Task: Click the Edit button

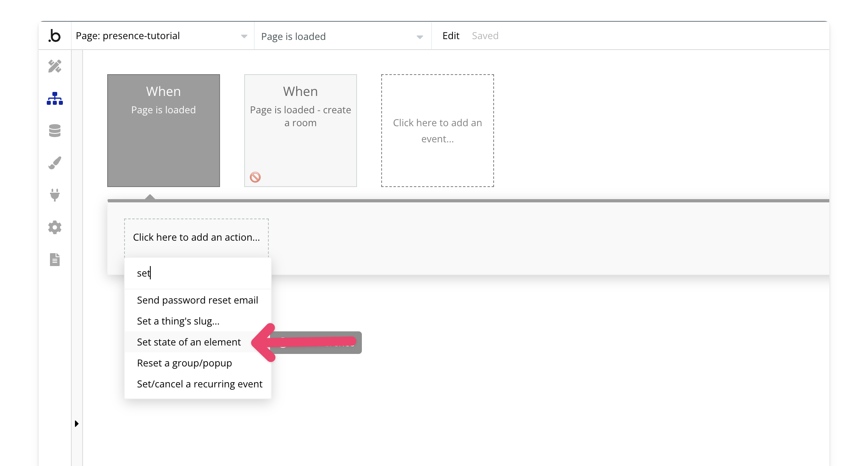Action: [451, 35]
